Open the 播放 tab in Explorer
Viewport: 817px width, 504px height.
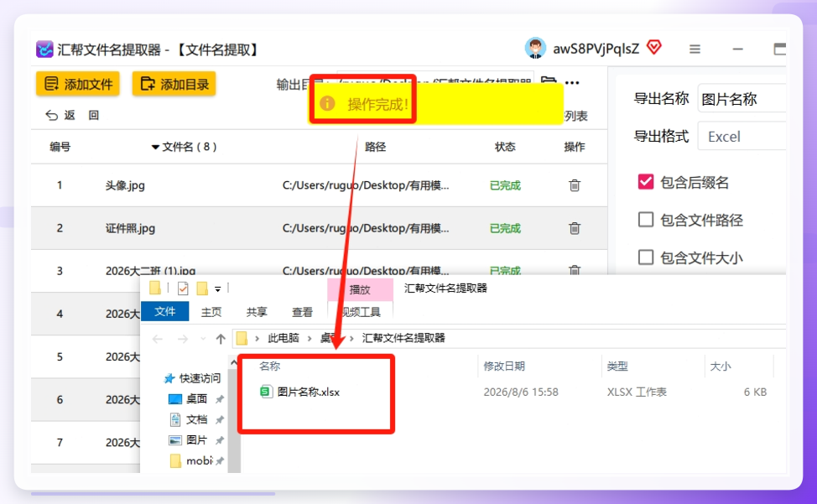point(360,289)
